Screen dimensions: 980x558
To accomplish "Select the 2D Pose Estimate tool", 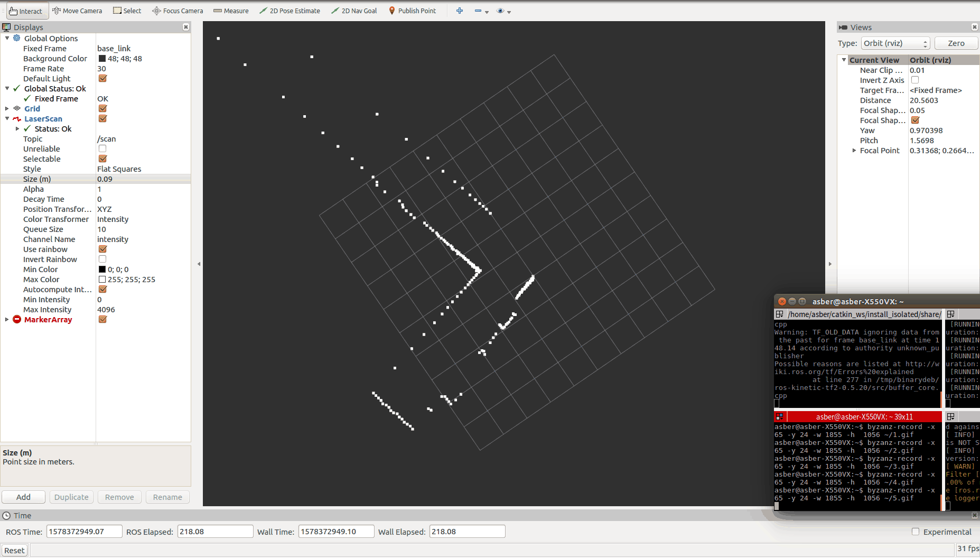I will [x=290, y=11].
